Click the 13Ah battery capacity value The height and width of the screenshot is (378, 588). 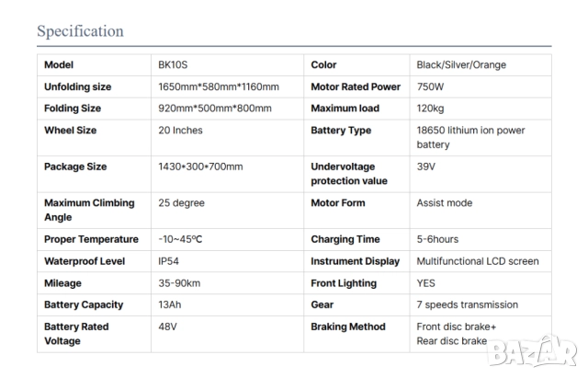[x=171, y=304]
